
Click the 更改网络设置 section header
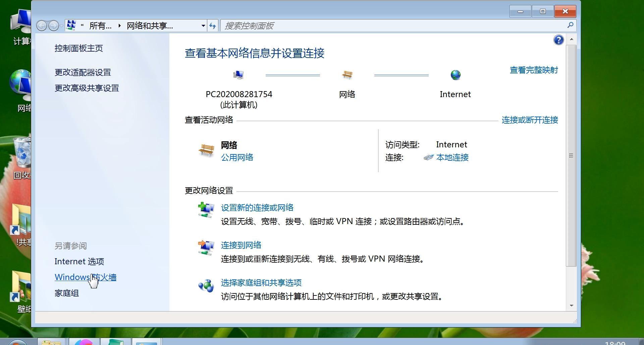click(209, 191)
